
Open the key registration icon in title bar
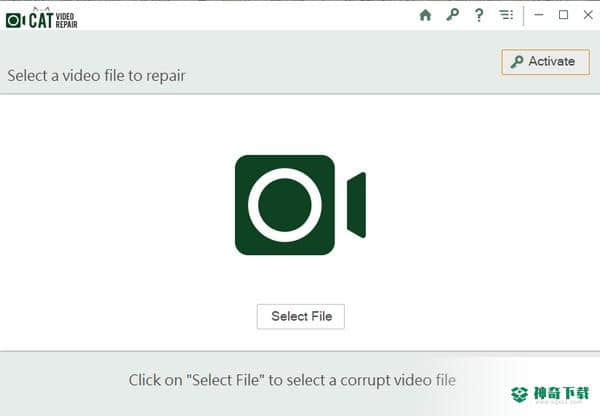tap(452, 15)
